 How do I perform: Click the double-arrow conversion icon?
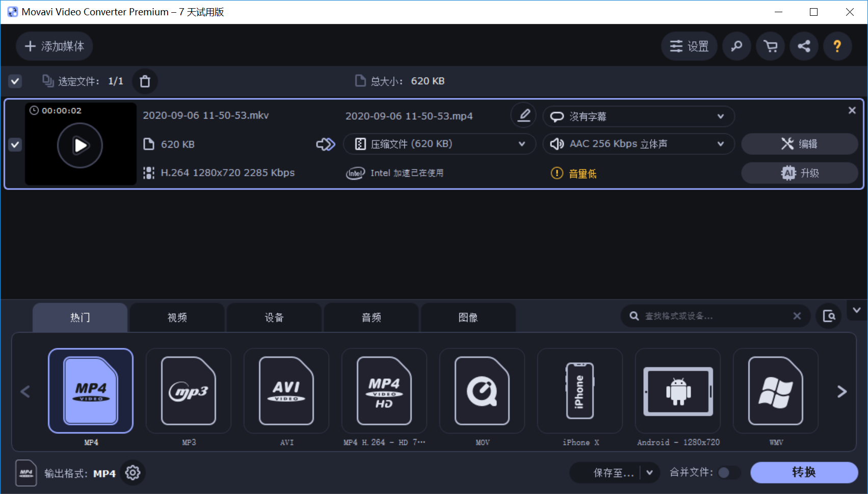pos(326,145)
